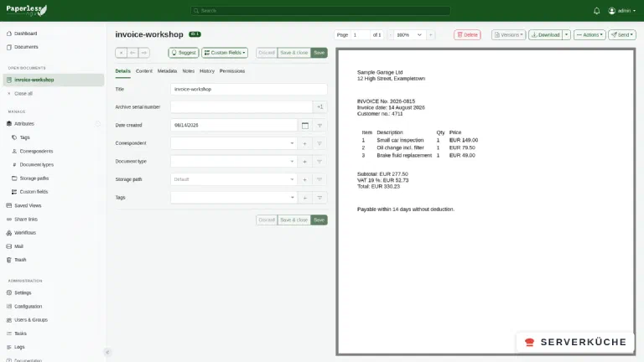Open Document types management page
This screenshot has width=644, height=362.
tap(37, 164)
